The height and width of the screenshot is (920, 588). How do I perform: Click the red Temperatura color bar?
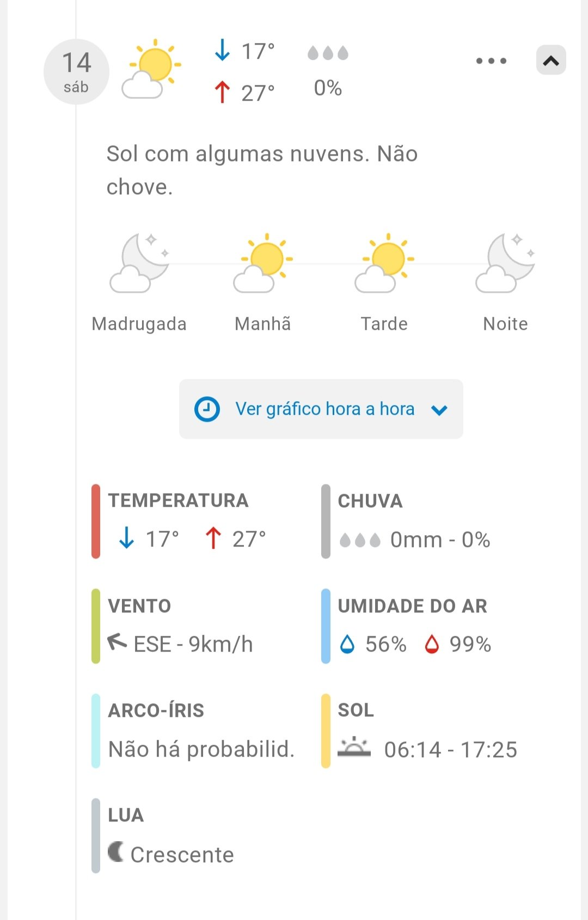96,522
